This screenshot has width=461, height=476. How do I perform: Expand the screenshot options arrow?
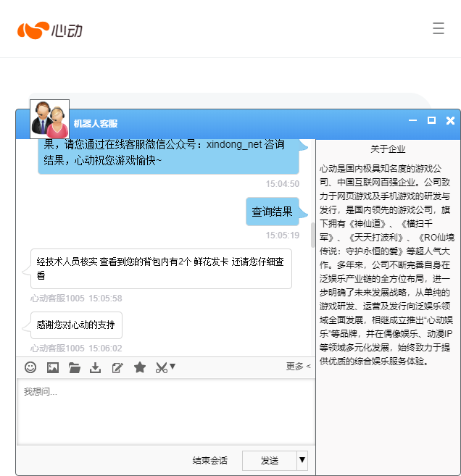tap(173, 366)
